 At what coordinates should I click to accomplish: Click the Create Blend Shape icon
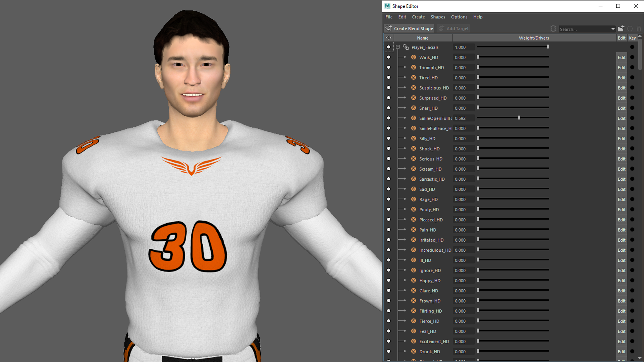click(389, 28)
